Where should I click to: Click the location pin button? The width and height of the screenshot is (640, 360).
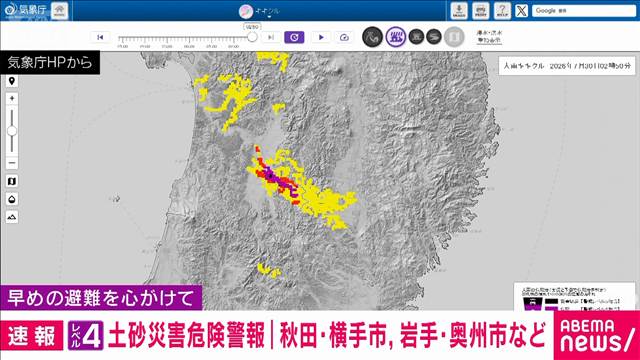12,81
